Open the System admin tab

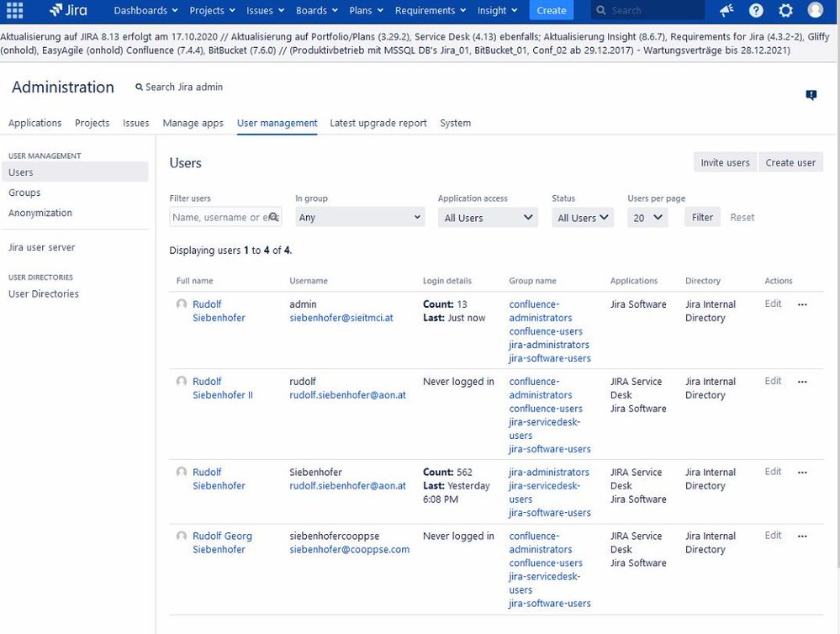pos(456,123)
